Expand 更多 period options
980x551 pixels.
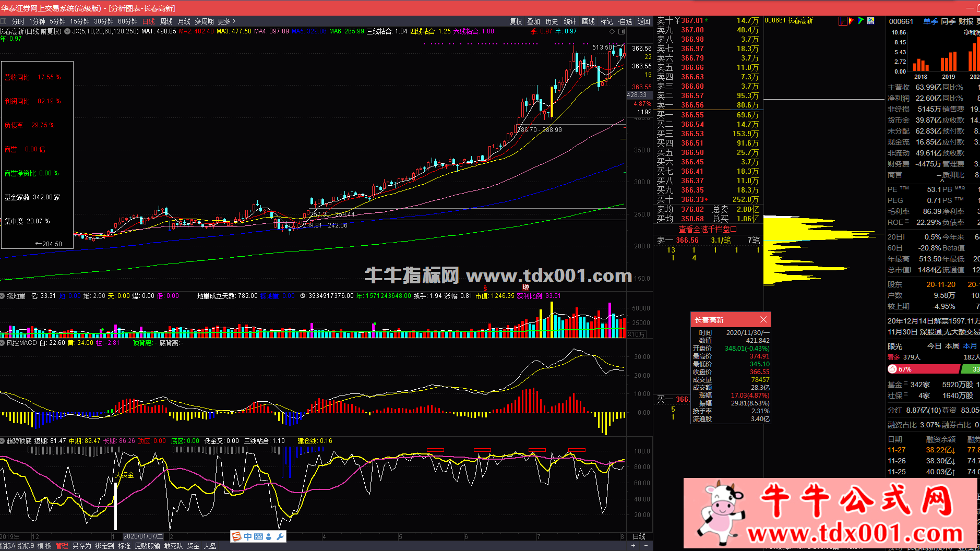227,21
